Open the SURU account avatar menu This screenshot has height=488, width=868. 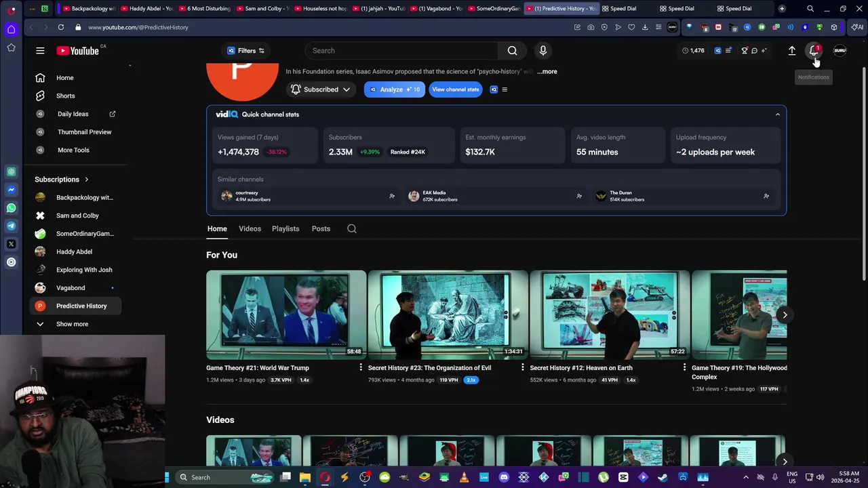840,51
